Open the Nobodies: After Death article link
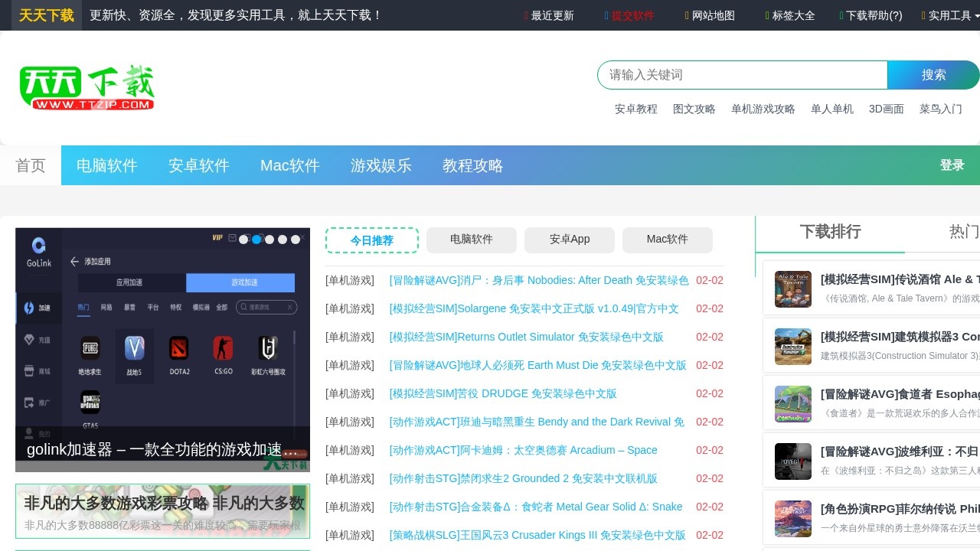980x551 pixels. [x=538, y=280]
